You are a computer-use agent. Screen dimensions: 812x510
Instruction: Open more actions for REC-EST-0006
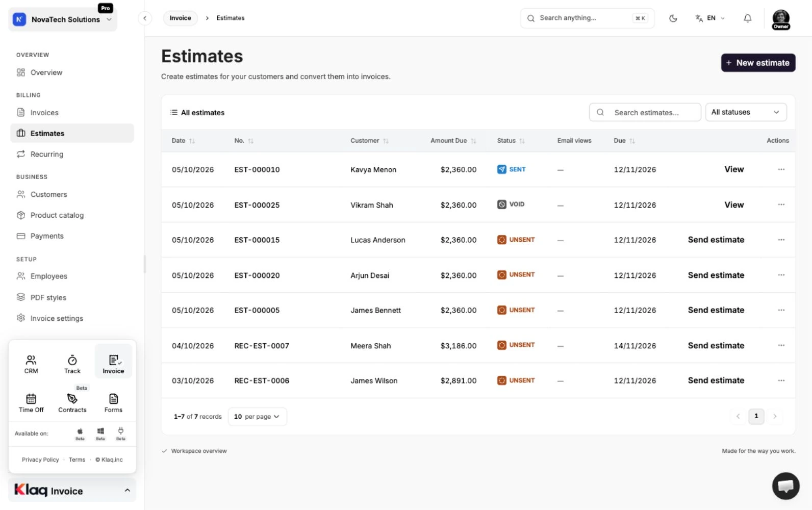[781, 380]
